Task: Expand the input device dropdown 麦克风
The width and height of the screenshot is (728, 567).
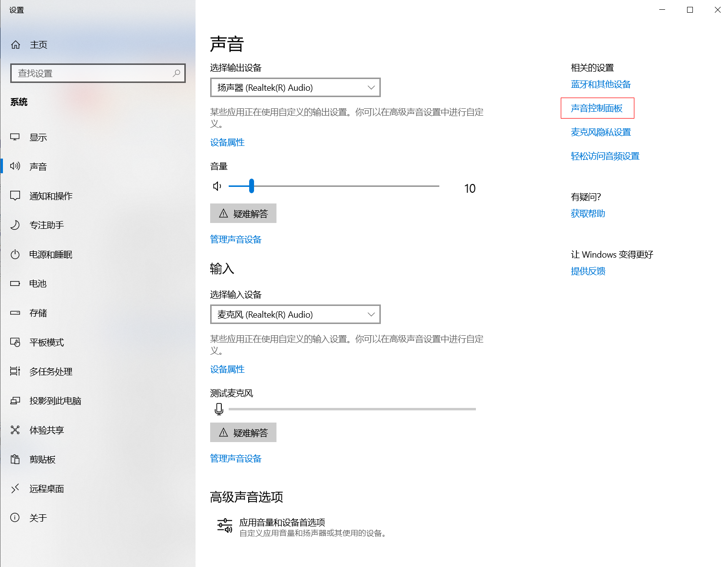Action: click(x=295, y=315)
